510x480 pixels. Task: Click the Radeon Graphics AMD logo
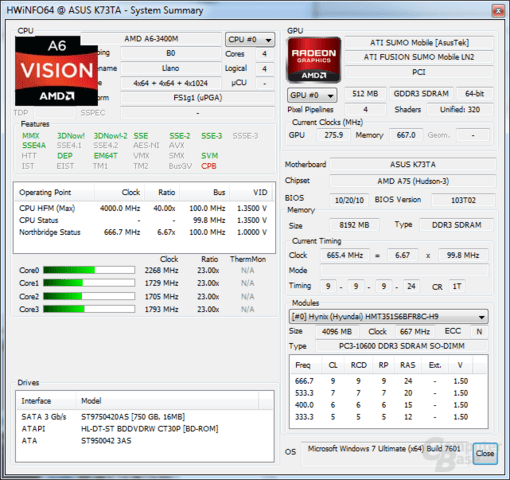[314, 60]
